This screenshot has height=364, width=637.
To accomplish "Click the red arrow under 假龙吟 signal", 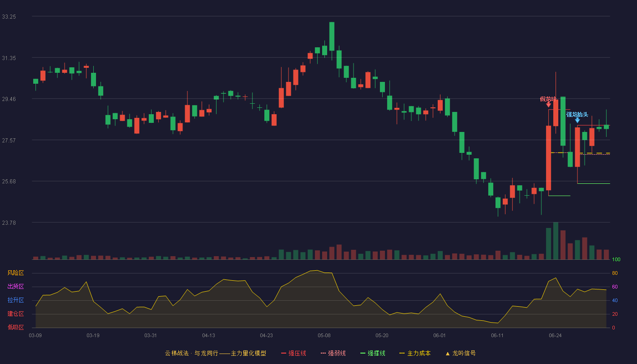I will [548, 105].
